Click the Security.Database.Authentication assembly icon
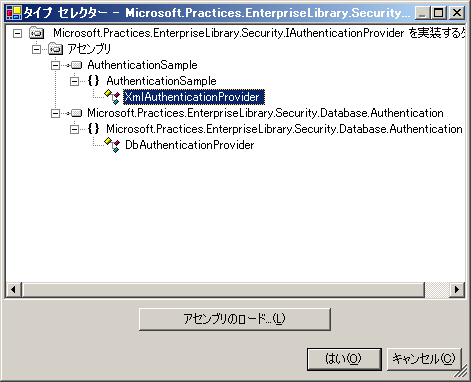 tap(76, 113)
